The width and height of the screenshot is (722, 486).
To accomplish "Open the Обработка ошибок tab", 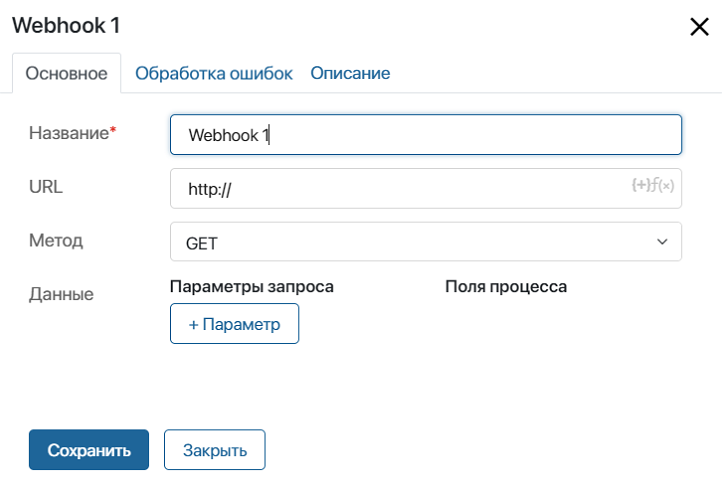I will click(x=214, y=73).
